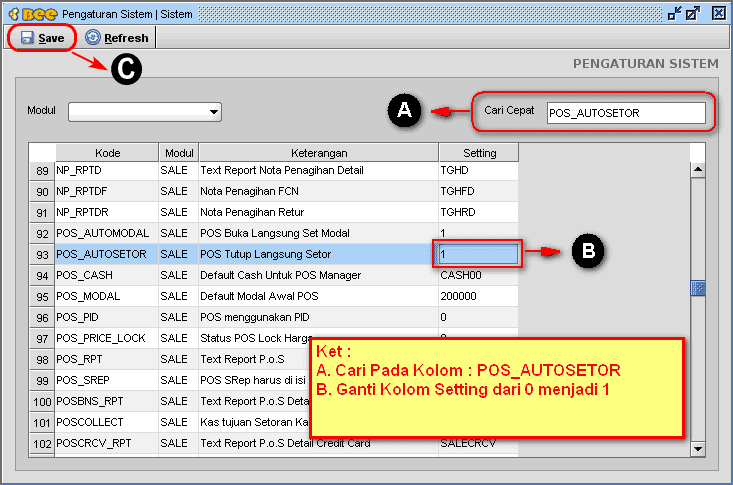Click the Setting column header
Viewport: 733px width, 485px height.
(x=478, y=153)
